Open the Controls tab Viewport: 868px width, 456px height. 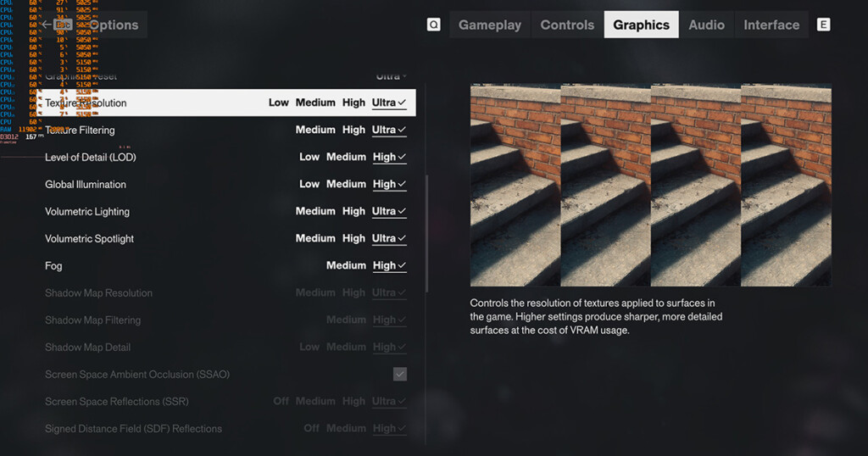pos(567,25)
